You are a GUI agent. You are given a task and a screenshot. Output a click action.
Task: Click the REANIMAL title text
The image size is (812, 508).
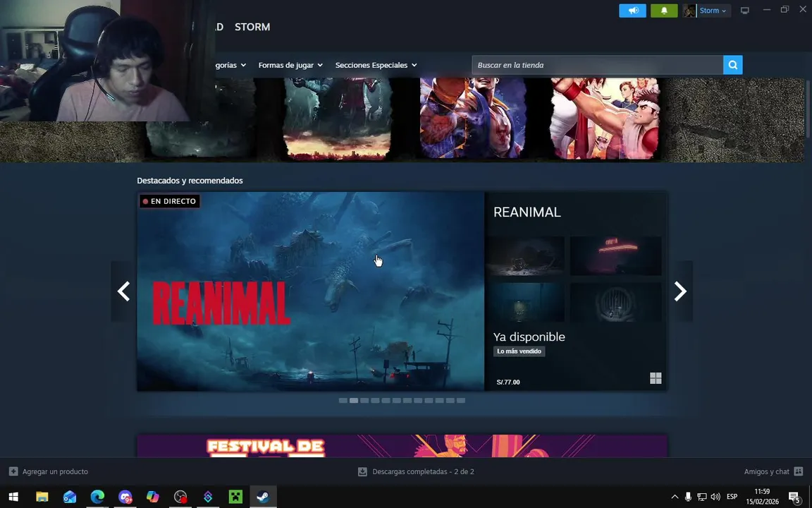click(x=527, y=212)
